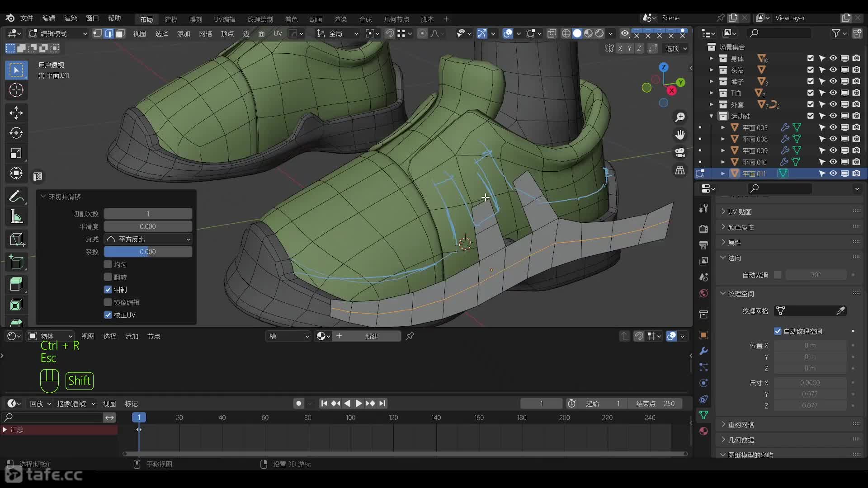Adjust the 平滑度 smoothness slider

tap(148, 226)
